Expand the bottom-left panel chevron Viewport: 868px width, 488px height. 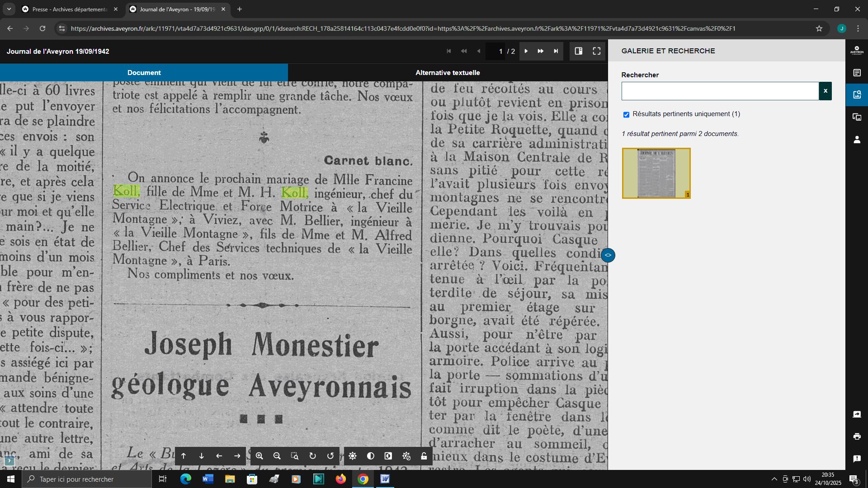click(x=9, y=461)
